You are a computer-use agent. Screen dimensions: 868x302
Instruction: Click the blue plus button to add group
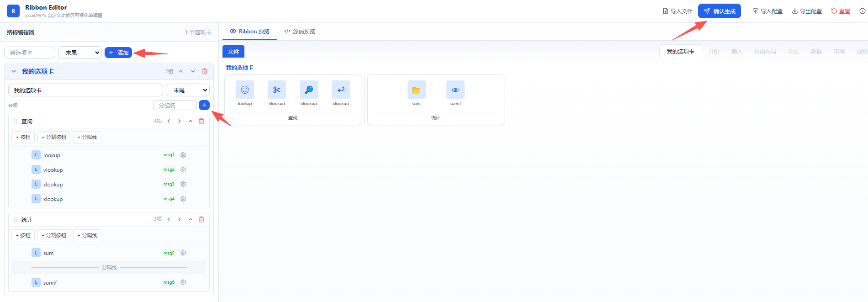(204, 105)
